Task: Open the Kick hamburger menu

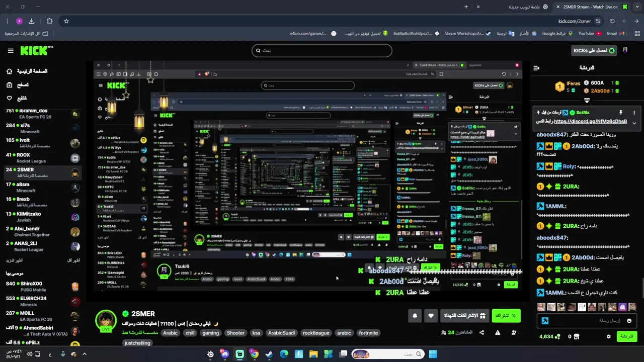Action: (x=11, y=51)
